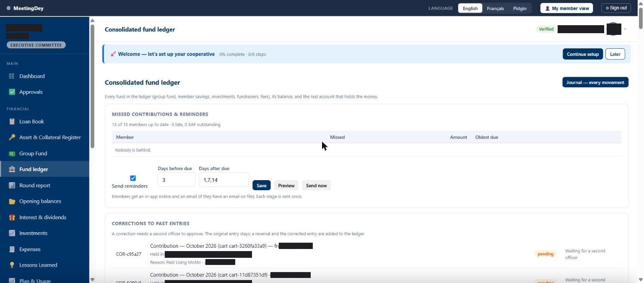Go to Approvals in sidebar
The height and width of the screenshot is (283, 644).
click(x=44, y=92)
